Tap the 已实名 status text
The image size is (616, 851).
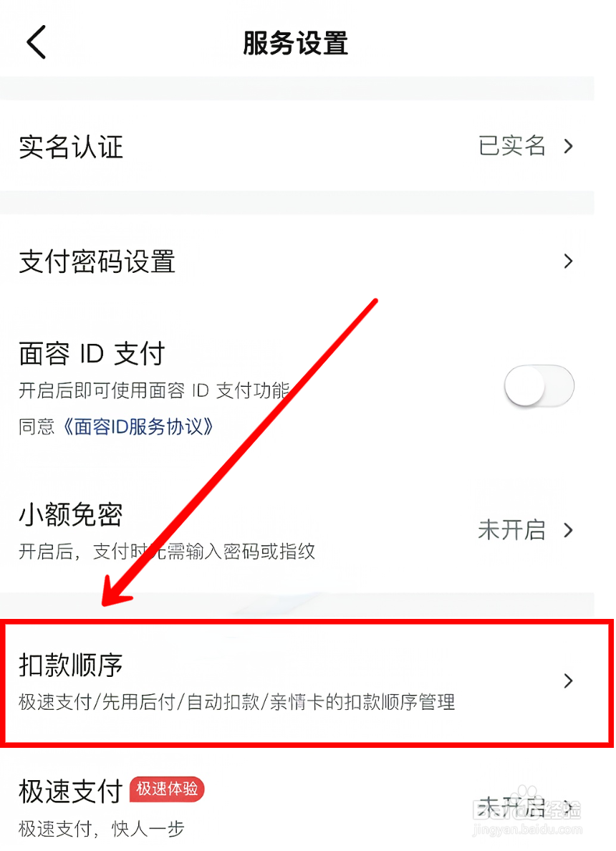point(512,146)
